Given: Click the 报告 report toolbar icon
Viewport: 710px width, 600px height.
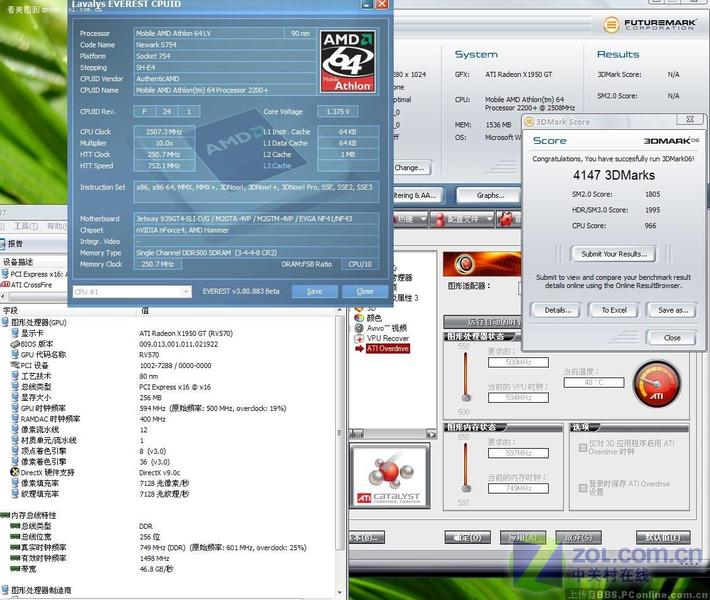Looking at the screenshot, I should [x=4, y=244].
